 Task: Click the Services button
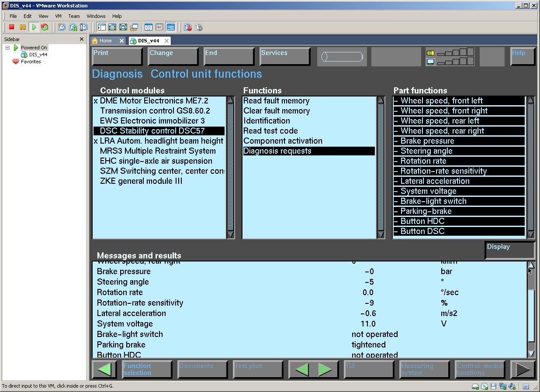285,56
